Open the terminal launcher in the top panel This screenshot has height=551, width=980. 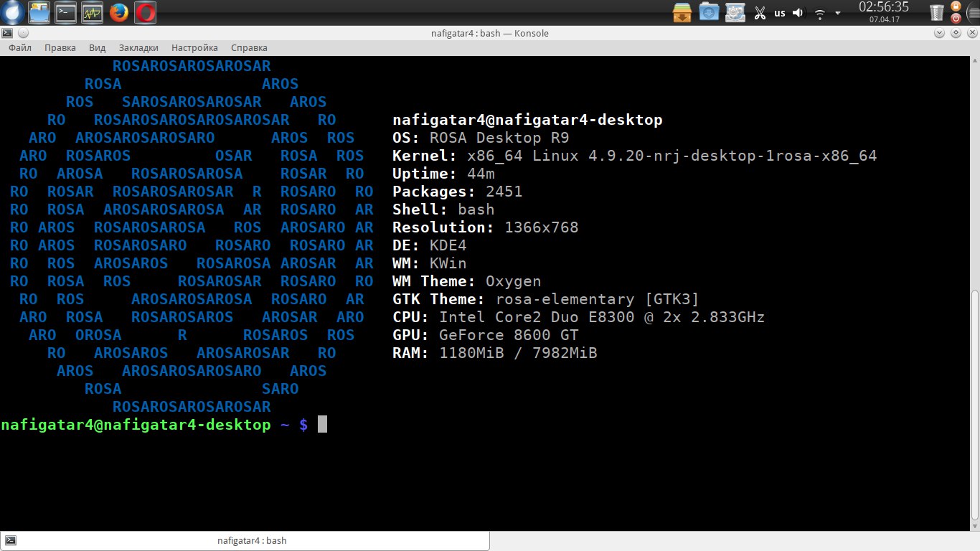tap(66, 12)
